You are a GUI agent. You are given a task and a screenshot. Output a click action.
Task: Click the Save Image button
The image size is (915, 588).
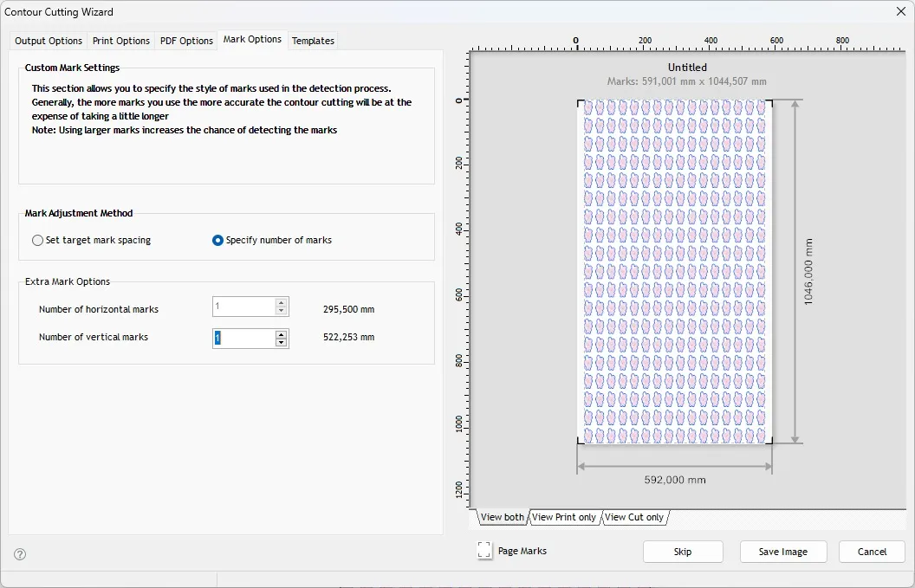(783, 552)
